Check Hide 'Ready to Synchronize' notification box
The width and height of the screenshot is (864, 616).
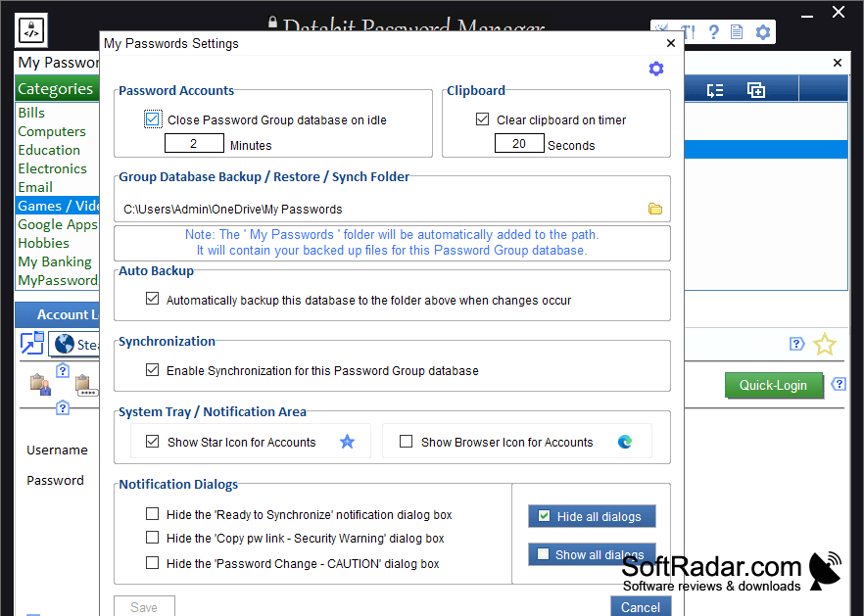pyautogui.click(x=152, y=514)
